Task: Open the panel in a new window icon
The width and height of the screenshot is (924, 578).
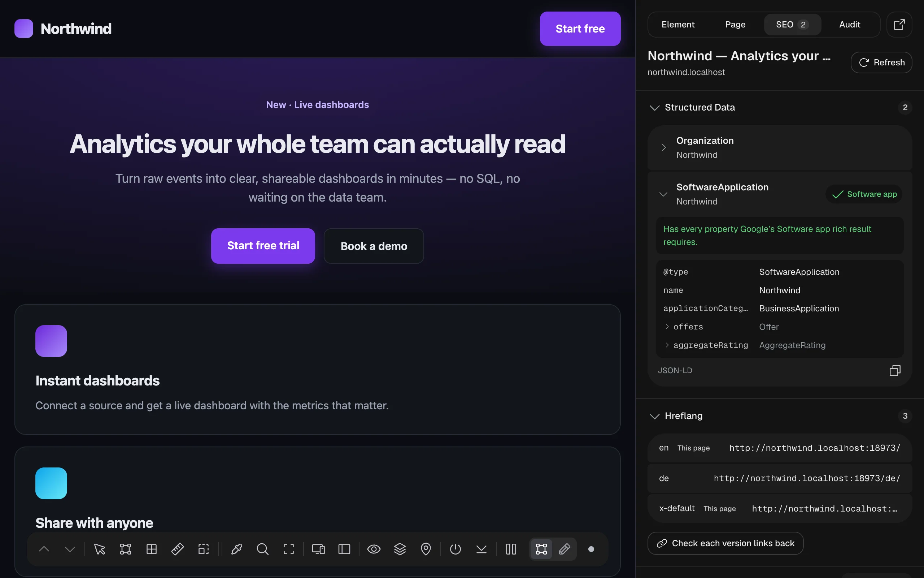Action: (x=899, y=25)
